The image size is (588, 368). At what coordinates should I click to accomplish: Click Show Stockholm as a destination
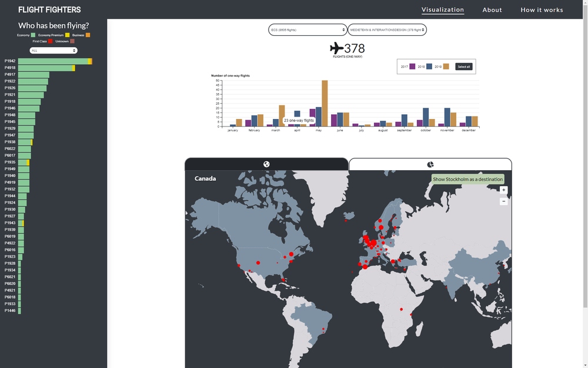pyautogui.click(x=467, y=179)
